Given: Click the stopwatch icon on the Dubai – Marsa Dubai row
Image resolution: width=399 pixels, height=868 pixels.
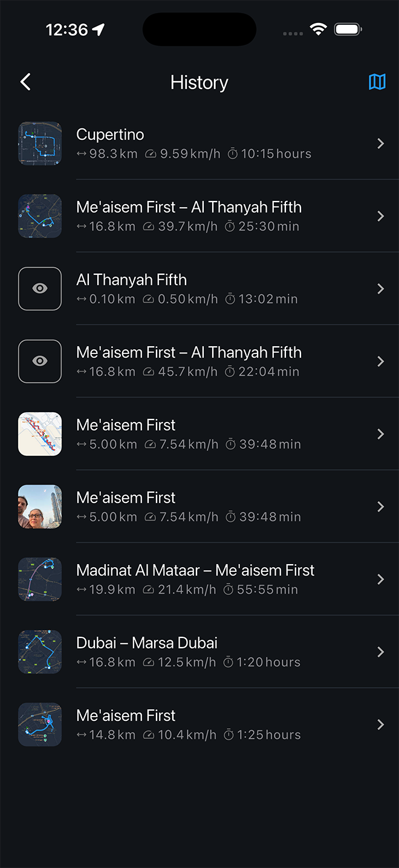Looking at the screenshot, I should (229, 662).
